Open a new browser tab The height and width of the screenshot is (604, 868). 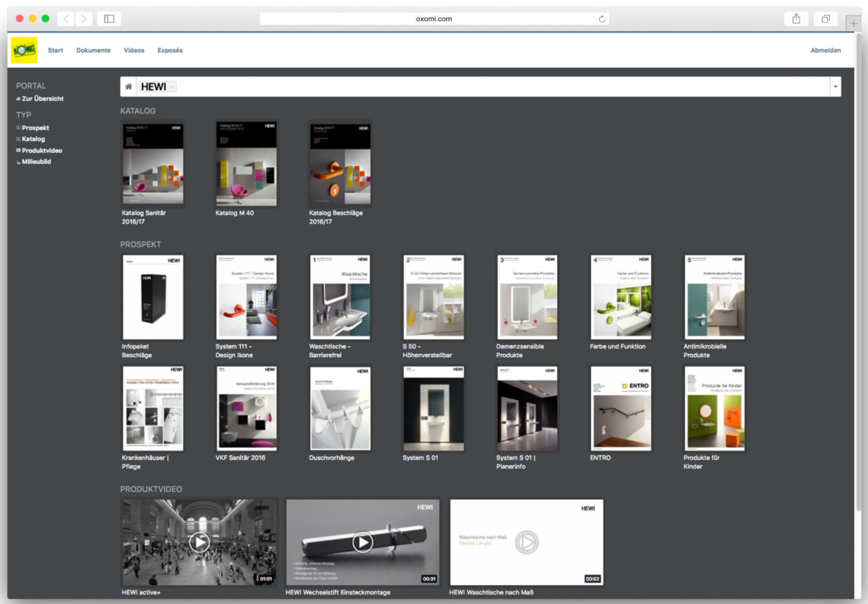[853, 23]
